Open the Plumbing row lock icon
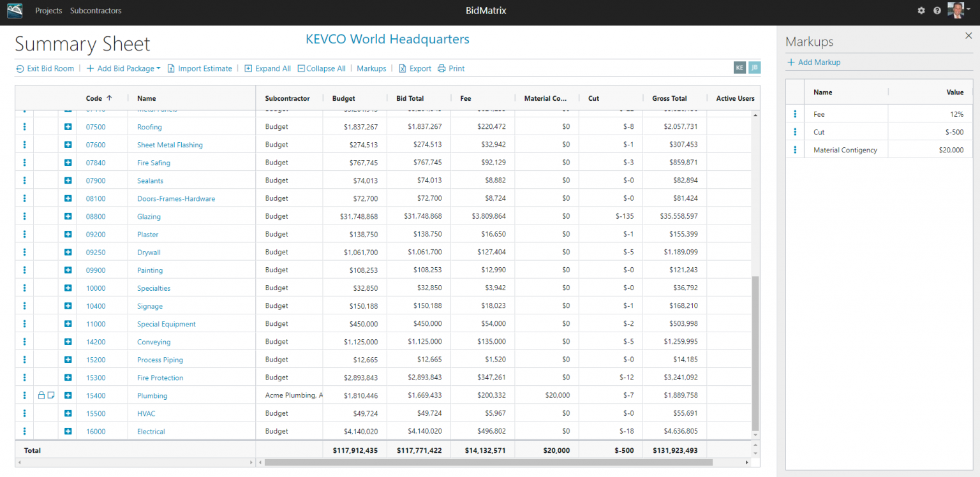 click(x=41, y=395)
